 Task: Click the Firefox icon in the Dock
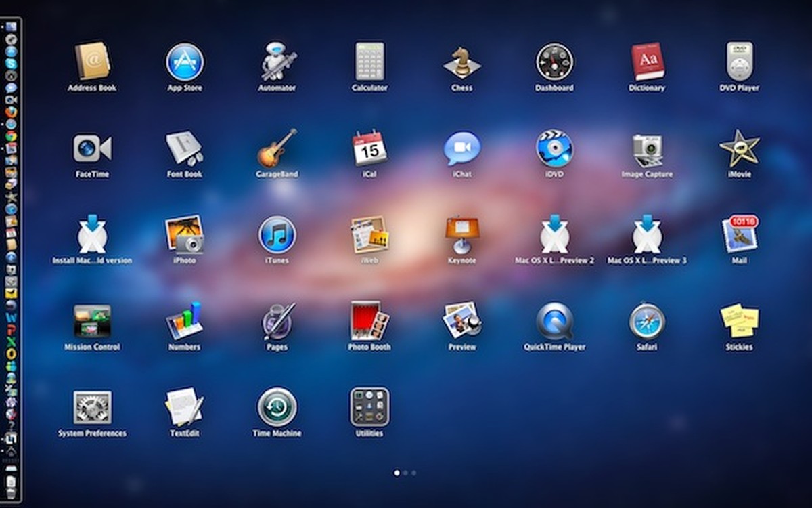11,112
